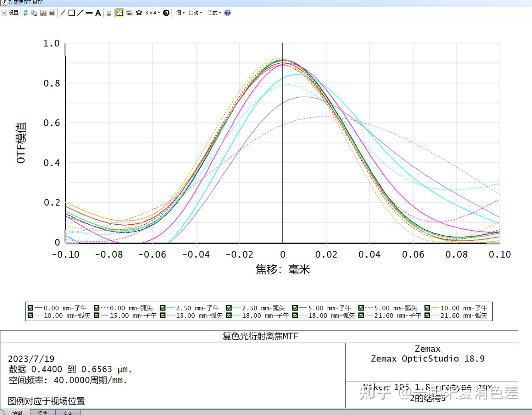The image size is (532, 415).
Task: Copy the plot to clipboard icon
Action: click(34, 13)
